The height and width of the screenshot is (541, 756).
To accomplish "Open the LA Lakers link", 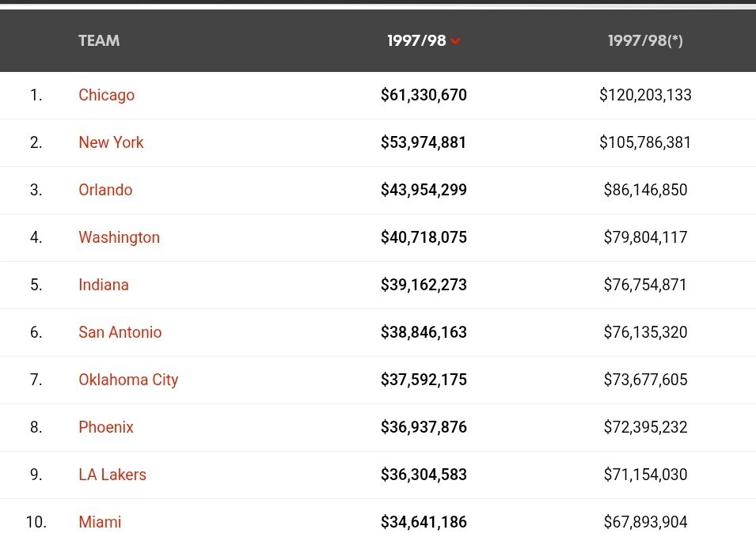I will coord(112,475).
